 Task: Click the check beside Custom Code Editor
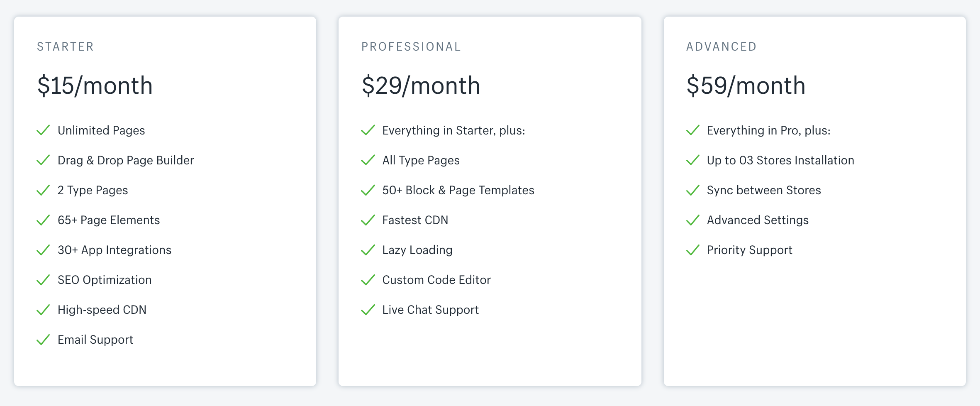368,280
